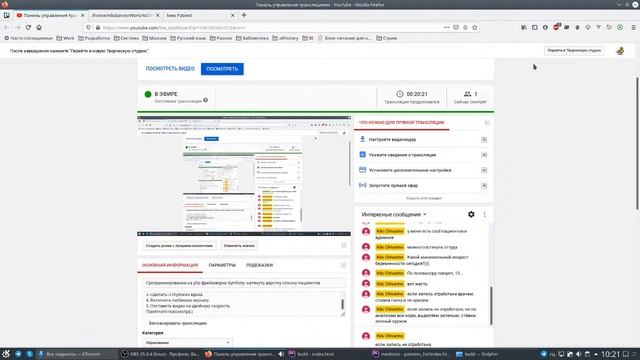Image resolution: width=640 pixels, height=360 pixels.
Task: Open the Категория dropdown
Action: (x=187, y=342)
